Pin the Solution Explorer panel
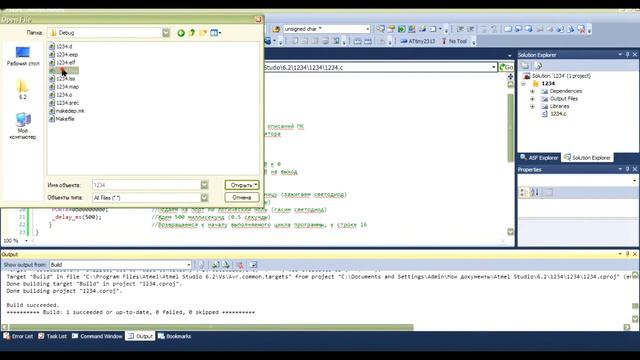 click(x=627, y=55)
